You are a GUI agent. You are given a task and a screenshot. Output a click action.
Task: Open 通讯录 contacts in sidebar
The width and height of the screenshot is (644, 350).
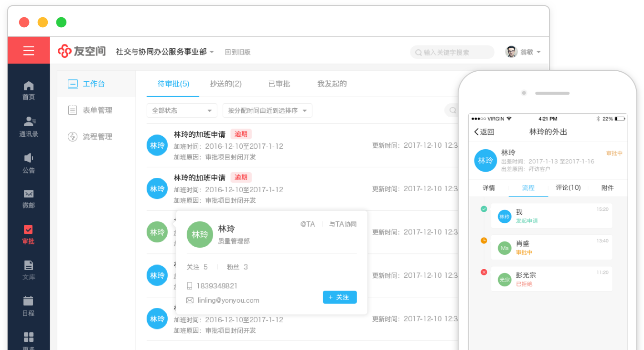29,127
